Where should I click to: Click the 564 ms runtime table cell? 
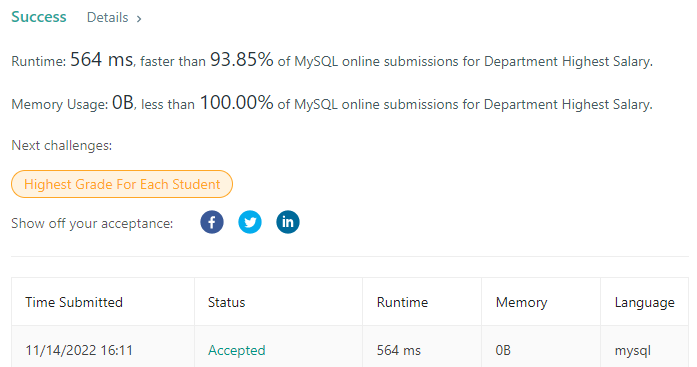tap(399, 350)
